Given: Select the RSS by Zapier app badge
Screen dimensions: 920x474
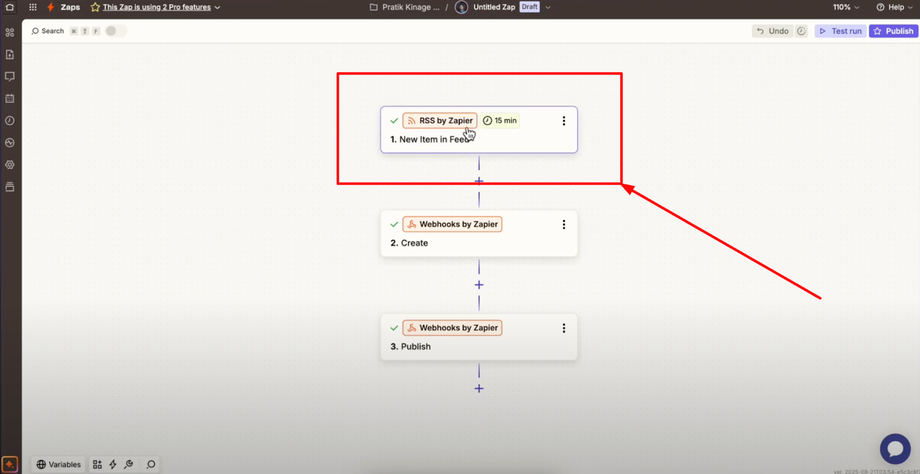Looking at the screenshot, I should point(440,121).
